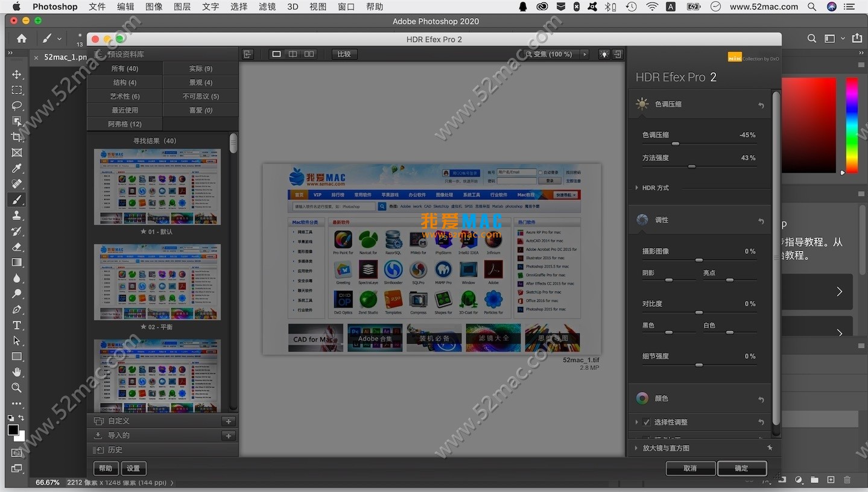
Task: Select the Object Selection tool
Action: click(17, 122)
